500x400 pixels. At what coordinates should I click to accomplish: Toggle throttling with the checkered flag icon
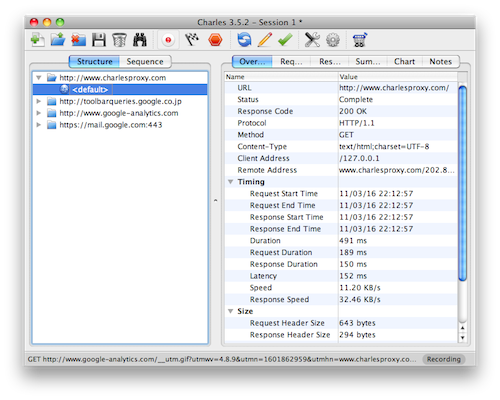(192, 40)
